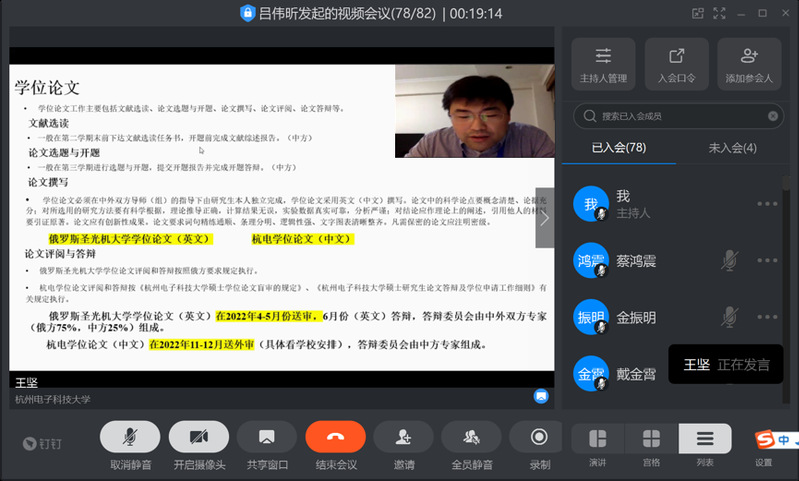Open 设置 settings
799x481 pixels.
(x=763, y=462)
